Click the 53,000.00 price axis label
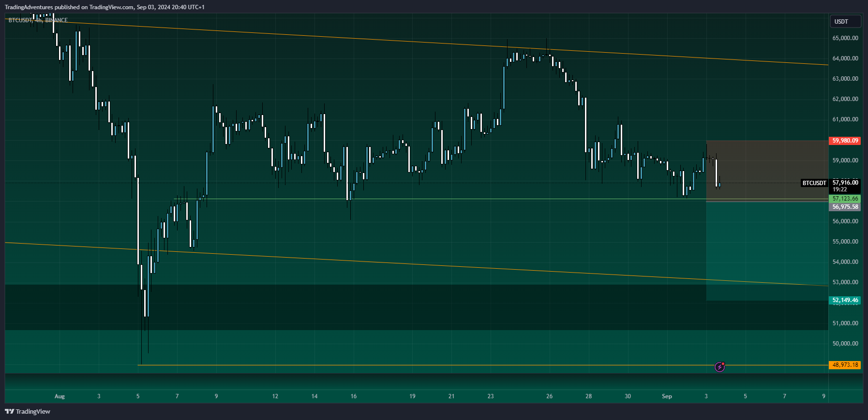Viewport: 868px width, 420px height. click(845, 282)
